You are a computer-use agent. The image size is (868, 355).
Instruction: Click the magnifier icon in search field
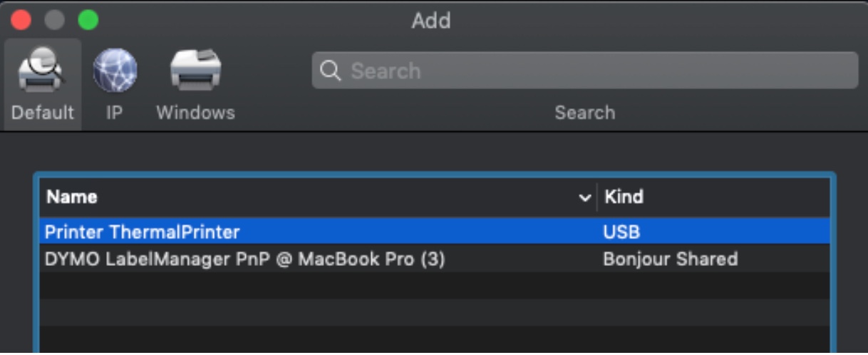[330, 71]
